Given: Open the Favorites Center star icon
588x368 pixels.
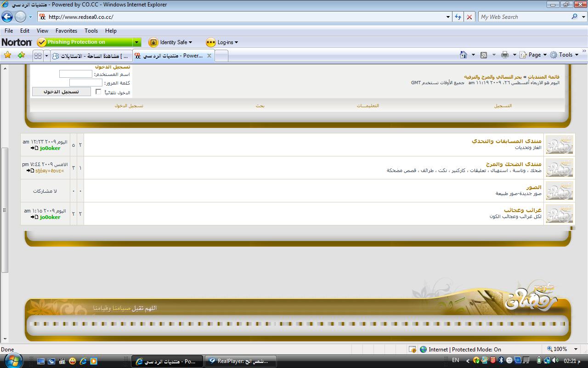Looking at the screenshot, I should pos(7,55).
